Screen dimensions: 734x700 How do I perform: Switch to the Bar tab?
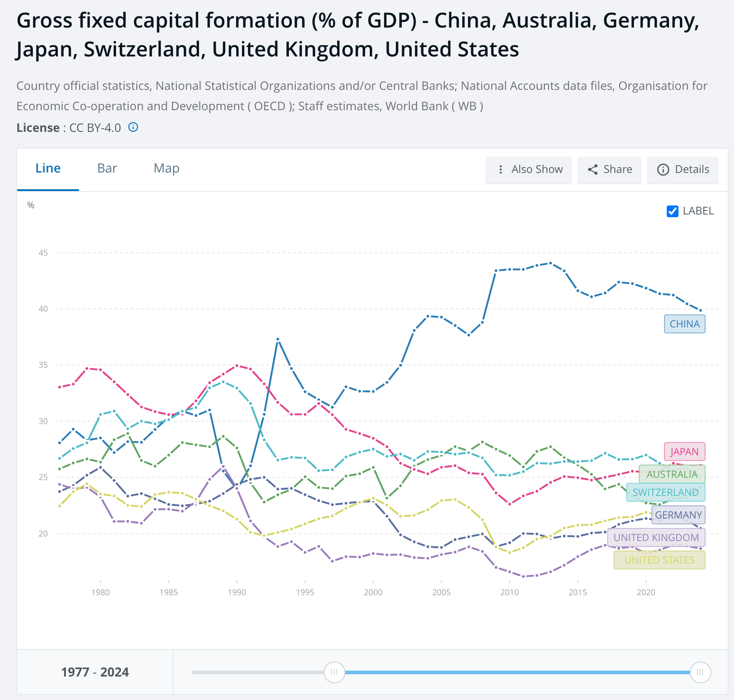pos(107,168)
